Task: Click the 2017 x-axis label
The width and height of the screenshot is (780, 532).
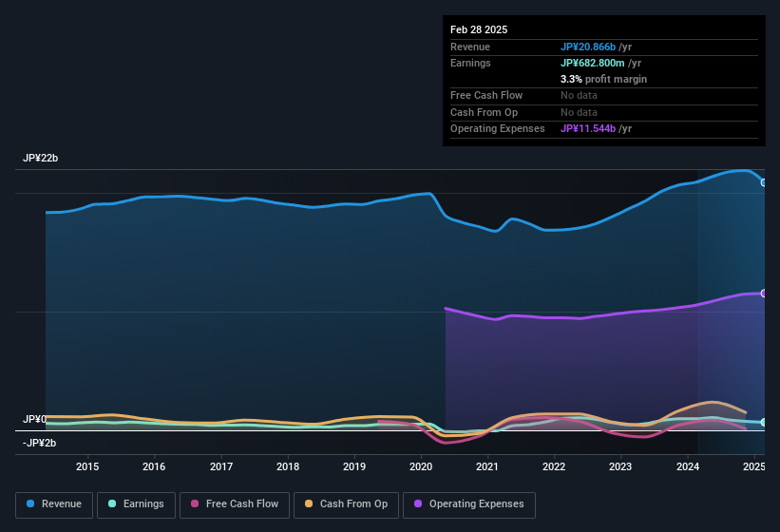Action: [220, 466]
